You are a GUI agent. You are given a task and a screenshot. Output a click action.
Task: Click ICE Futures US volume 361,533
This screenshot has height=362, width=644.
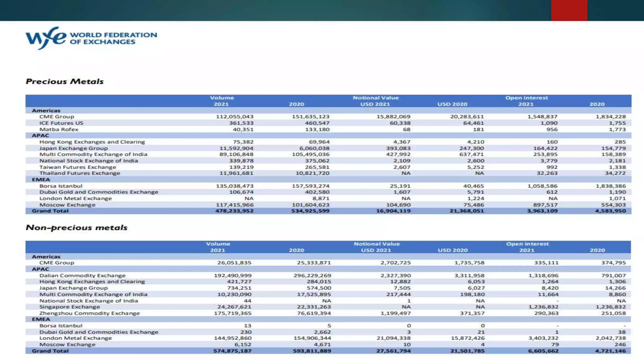[241, 123]
